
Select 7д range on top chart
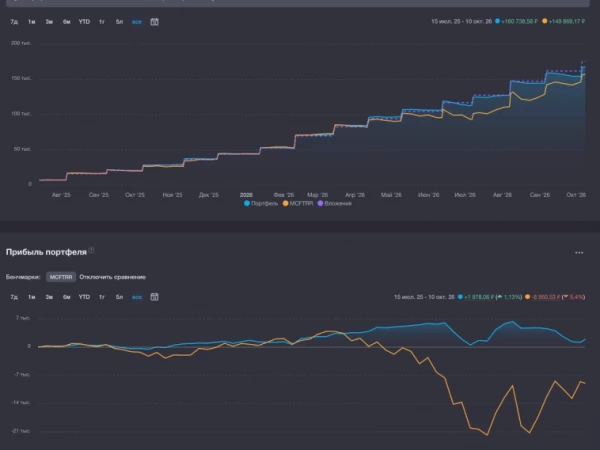click(14, 22)
